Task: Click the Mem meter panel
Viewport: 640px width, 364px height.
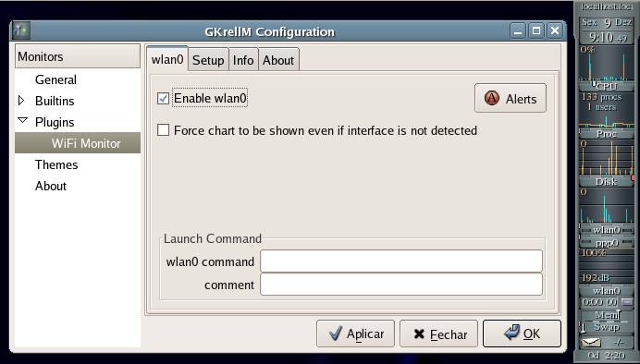Action: (x=606, y=315)
